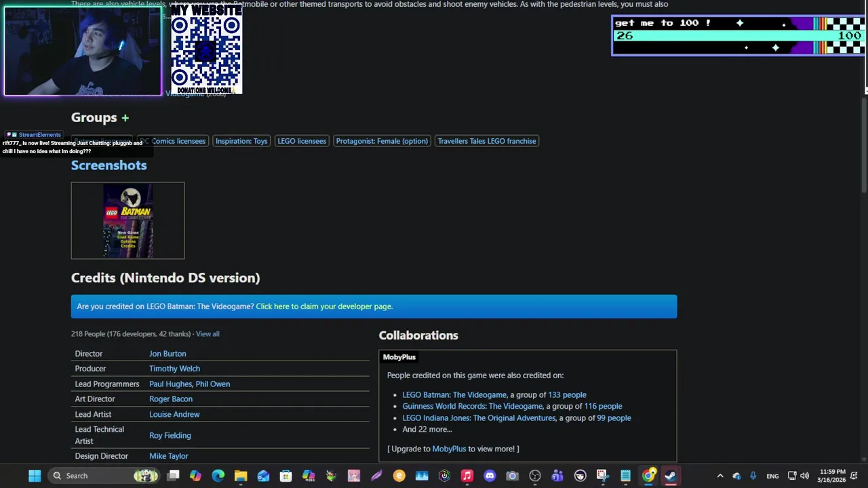Click here to claim your developer page

coord(324,306)
